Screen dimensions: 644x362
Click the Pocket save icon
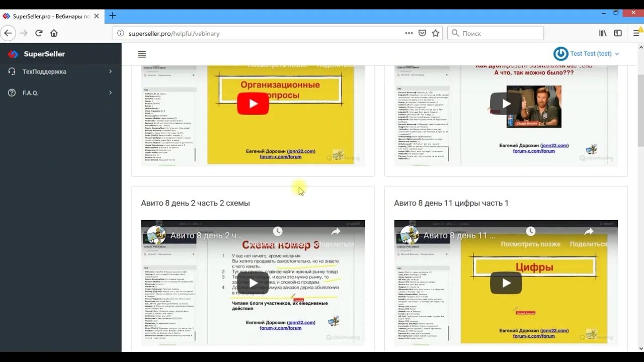coord(423,33)
